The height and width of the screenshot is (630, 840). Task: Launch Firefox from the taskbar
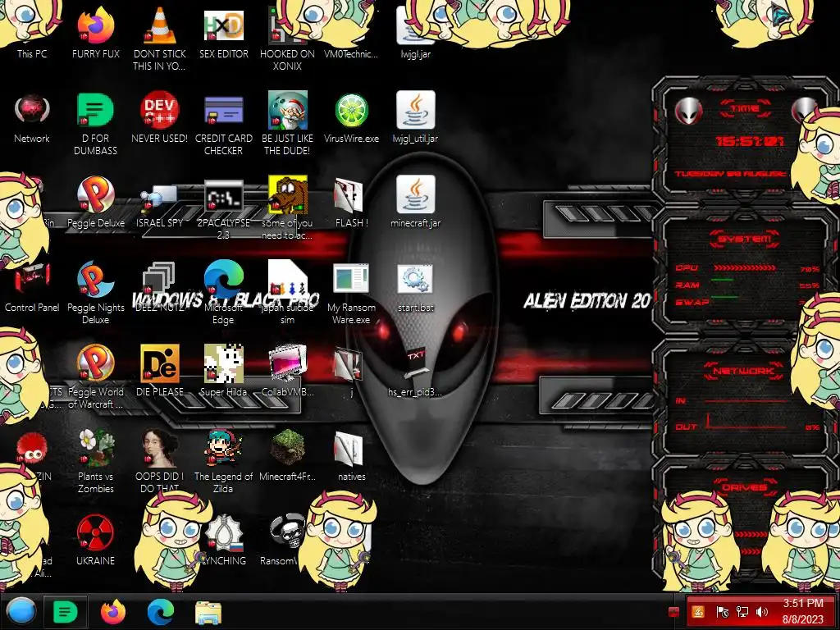(113, 612)
